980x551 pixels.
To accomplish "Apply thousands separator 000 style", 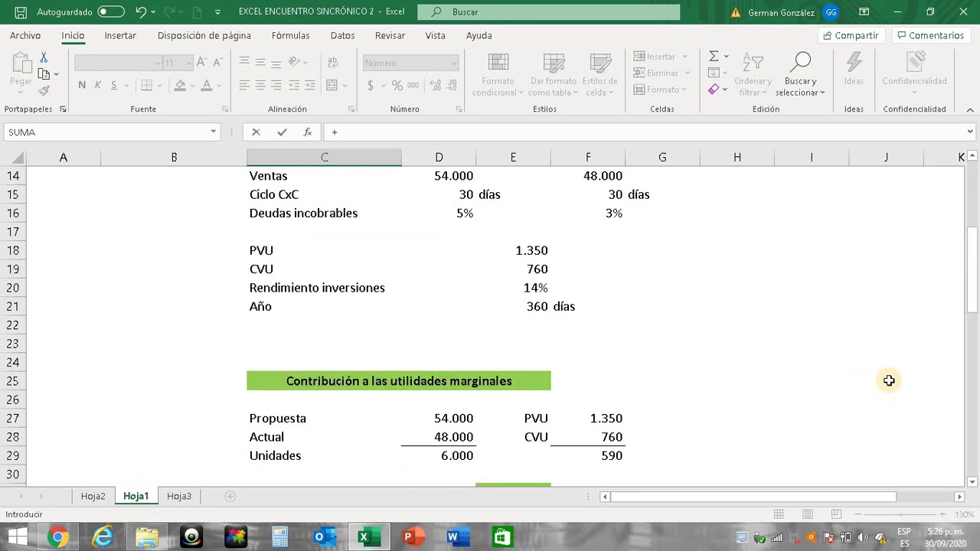I will click(414, 85).
